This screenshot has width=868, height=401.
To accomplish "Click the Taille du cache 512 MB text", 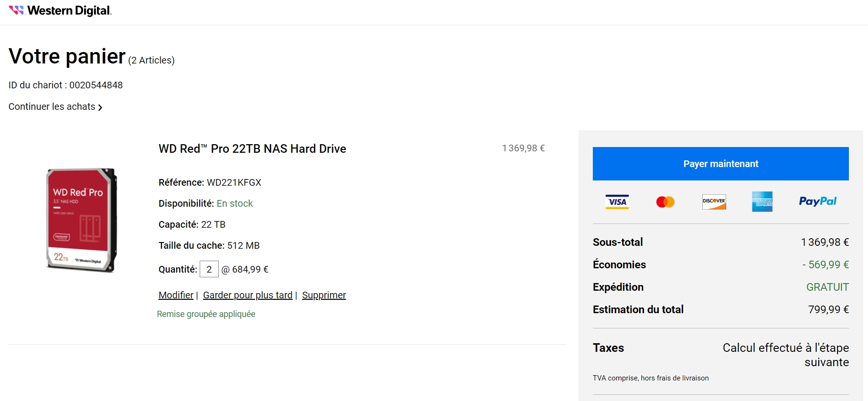I will 209,245.
